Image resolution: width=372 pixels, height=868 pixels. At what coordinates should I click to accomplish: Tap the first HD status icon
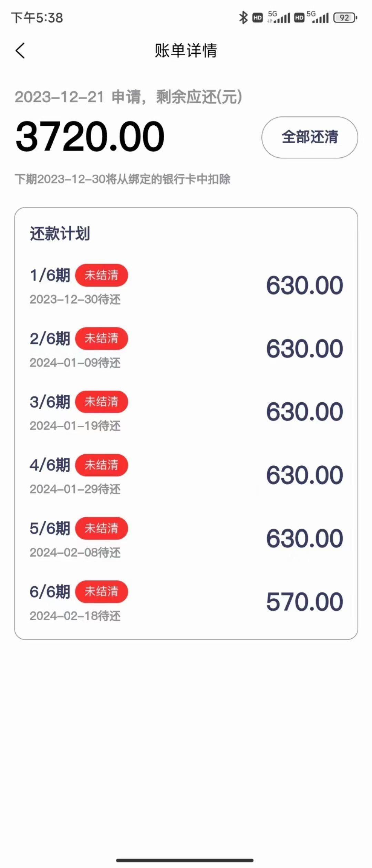click(x=258, y=18)
